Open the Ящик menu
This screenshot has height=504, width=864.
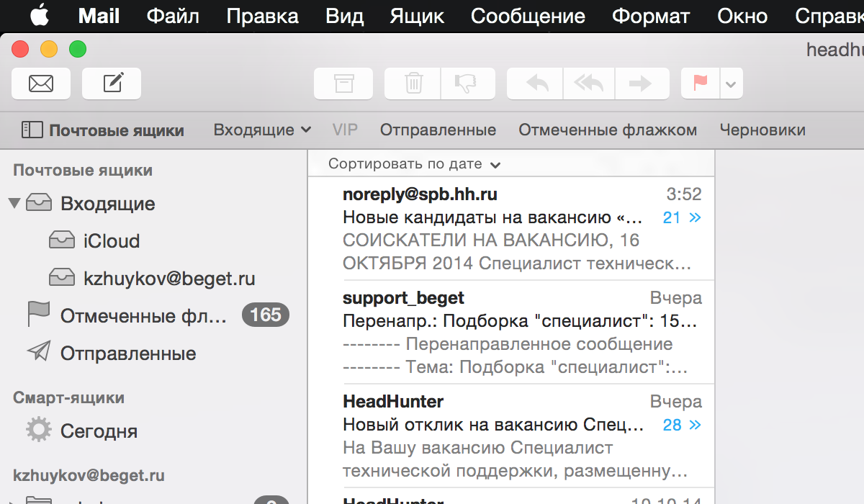point(417,16)
